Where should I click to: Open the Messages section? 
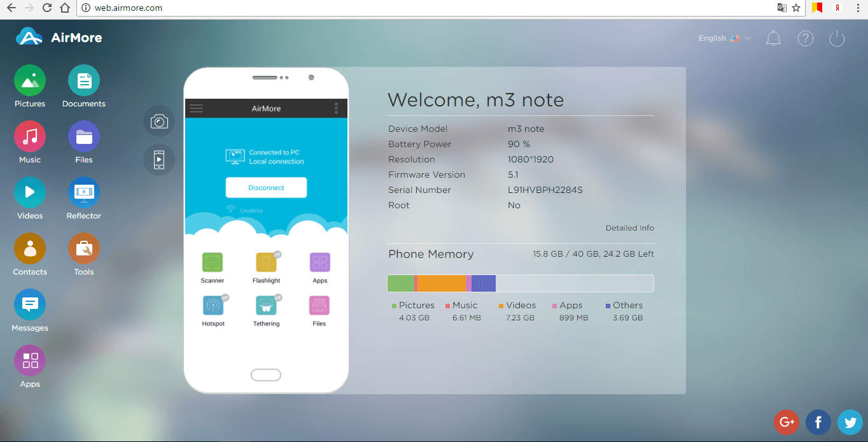(x=30, y=305)
